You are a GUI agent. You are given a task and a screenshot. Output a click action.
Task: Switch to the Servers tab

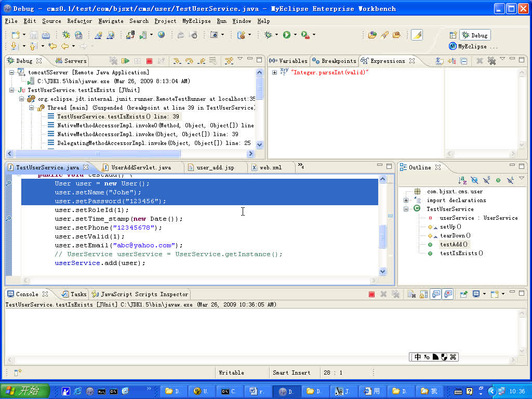pos(71,61)
